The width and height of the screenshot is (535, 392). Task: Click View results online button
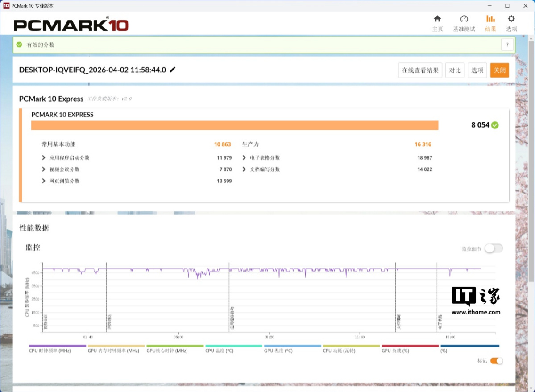(420, 70)
